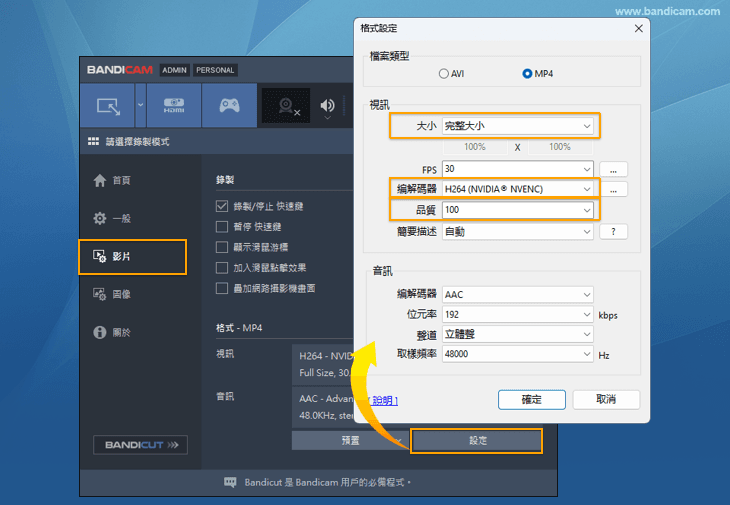730x505 pixels.
Task: Open the 簡要描述 profile dropdown
Action: coord(518,231)
